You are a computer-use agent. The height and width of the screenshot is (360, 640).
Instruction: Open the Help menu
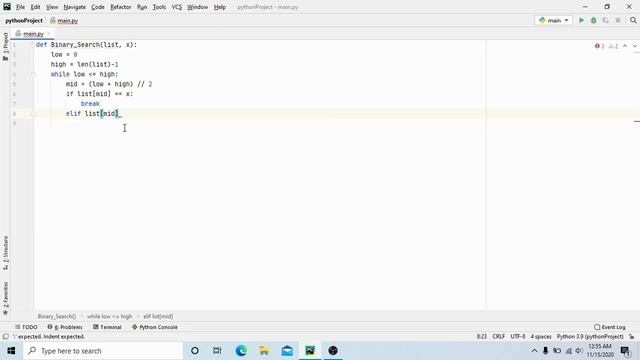220,7
